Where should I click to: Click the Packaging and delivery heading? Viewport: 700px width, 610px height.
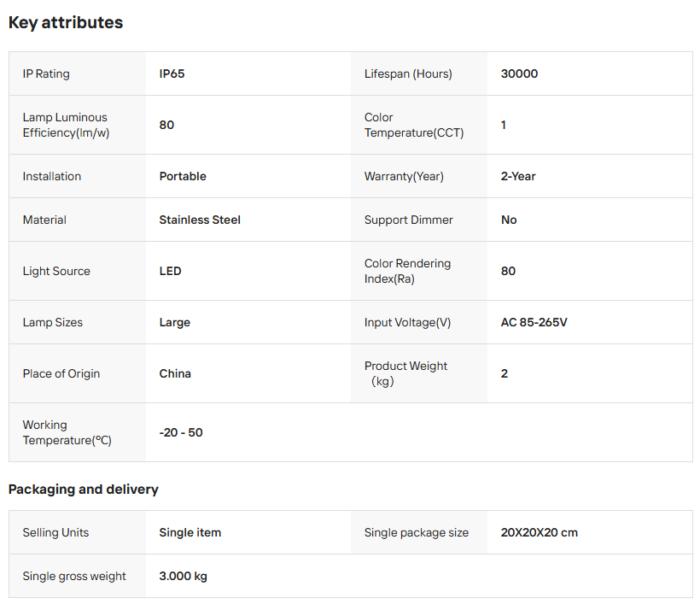[83, 490]
